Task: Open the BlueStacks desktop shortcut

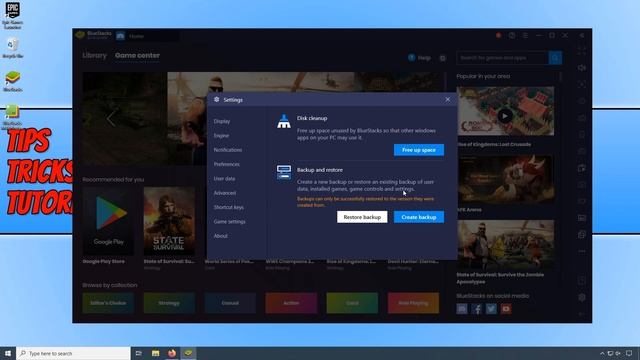Action: pos(13,81)
